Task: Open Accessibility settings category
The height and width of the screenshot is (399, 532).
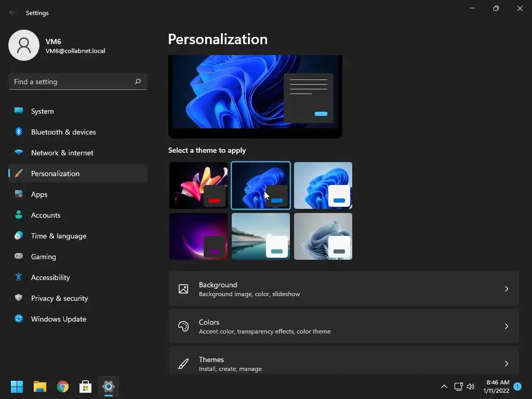Action: pos(78,277)
